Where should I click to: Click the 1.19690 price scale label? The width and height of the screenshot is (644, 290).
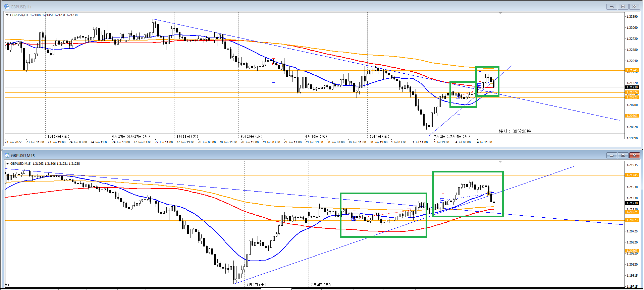[x=632, y=138]
